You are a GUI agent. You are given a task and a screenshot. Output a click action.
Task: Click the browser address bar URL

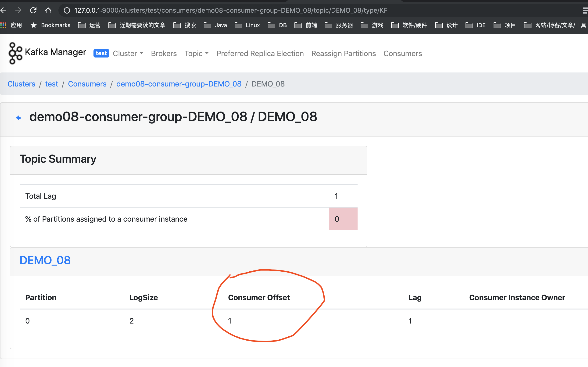[230, 11]
